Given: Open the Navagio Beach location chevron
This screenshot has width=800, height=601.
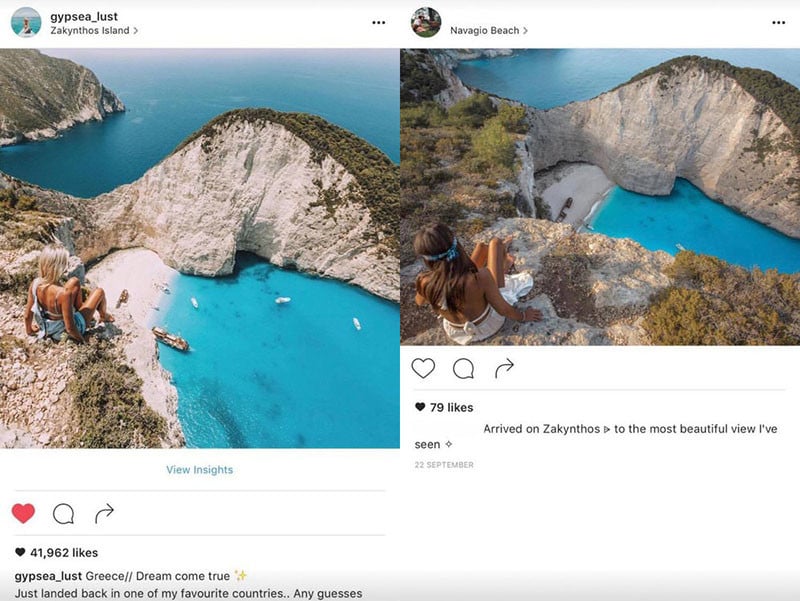Looking at the screenshot, I should 526,31.
